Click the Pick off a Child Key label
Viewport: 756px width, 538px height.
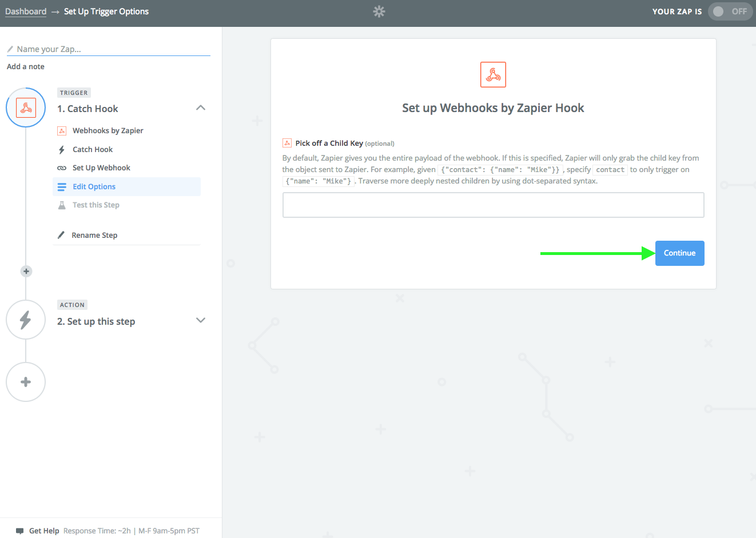click(x=329, y=144)
